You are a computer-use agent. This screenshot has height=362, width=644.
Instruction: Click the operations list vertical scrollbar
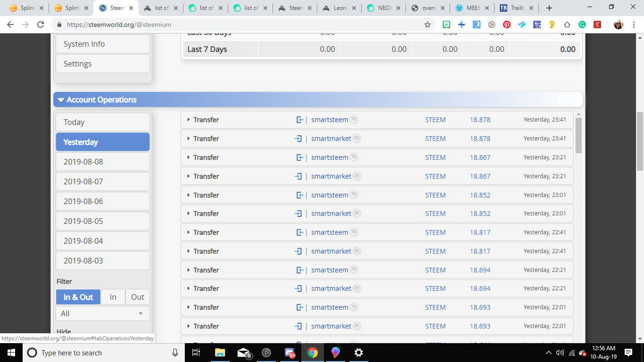[x=578, y=135]
